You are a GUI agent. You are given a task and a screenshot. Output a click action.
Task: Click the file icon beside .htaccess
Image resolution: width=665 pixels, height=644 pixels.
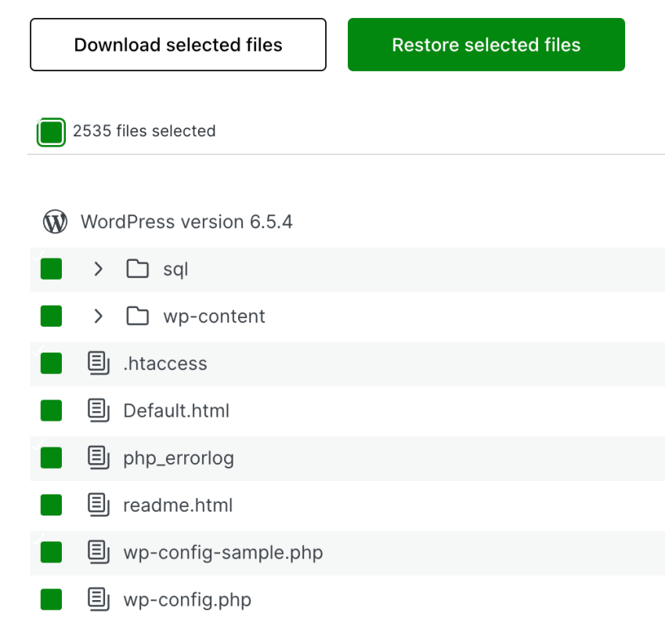click(98, 363)
